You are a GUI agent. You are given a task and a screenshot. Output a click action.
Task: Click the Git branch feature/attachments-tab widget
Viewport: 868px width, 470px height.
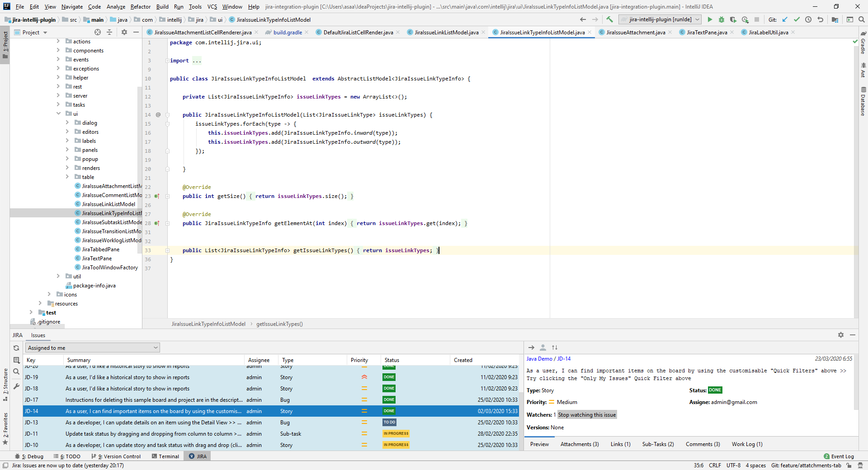[x=806, y=465]
